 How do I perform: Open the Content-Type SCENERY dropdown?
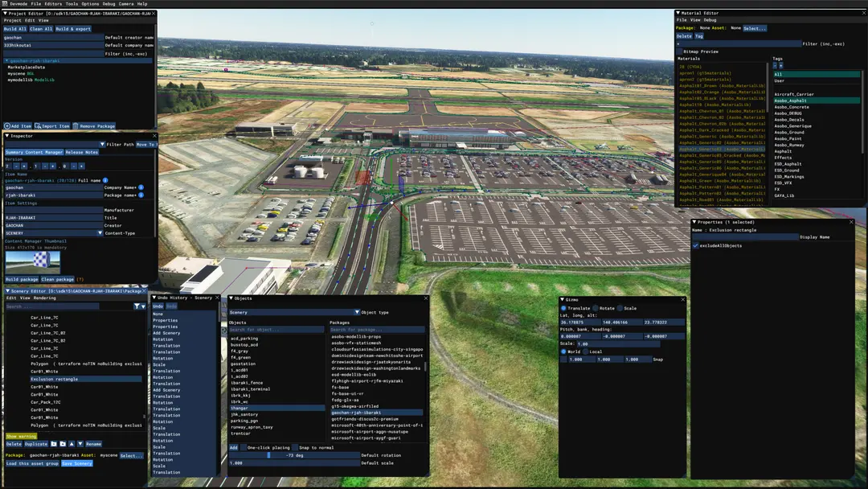(x=100, y=233)
